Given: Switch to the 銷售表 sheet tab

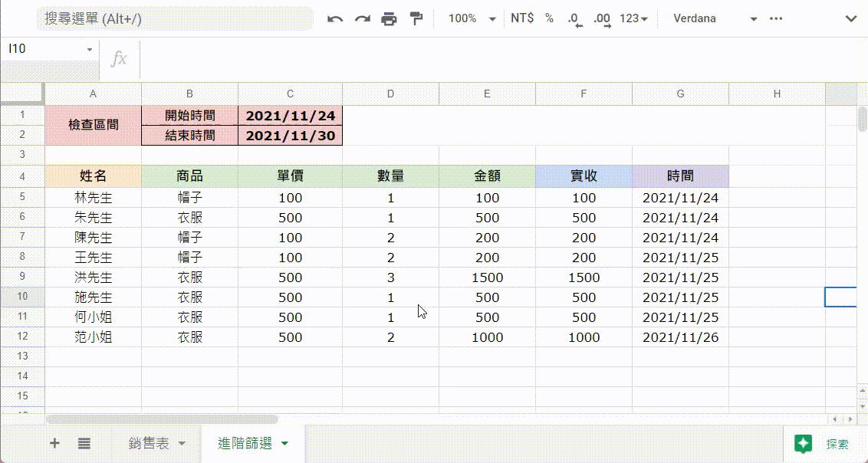Looking at the screenshot, I should click(149, 443).
